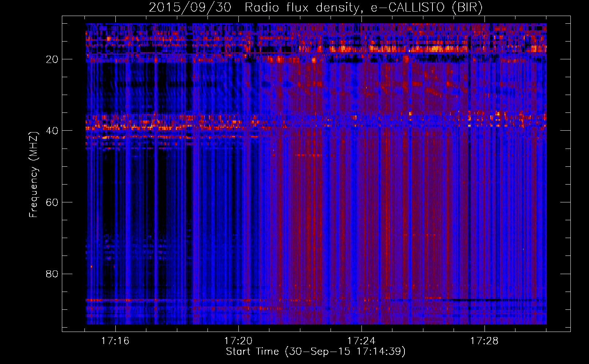Click the plot title "2015/09/30 Radio flux density, e-CALLISTO (BIR)"
This screenshot has height=364, width=589.
316,8
